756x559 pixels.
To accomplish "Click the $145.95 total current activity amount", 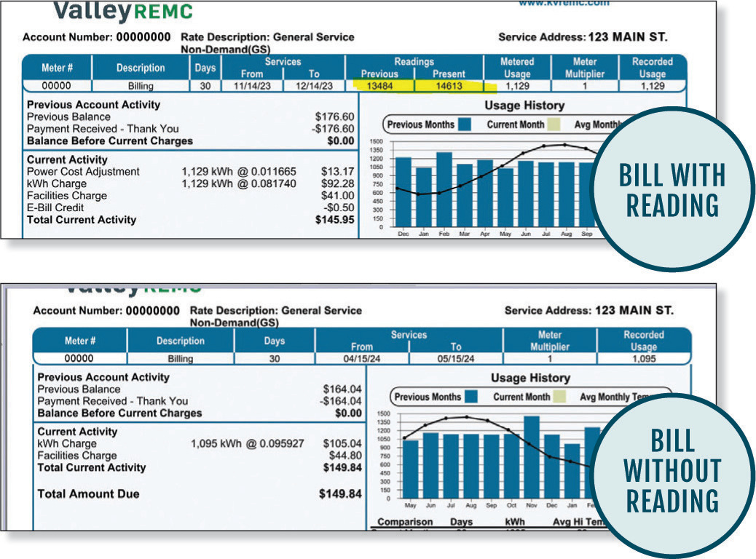I will point(336,219).
